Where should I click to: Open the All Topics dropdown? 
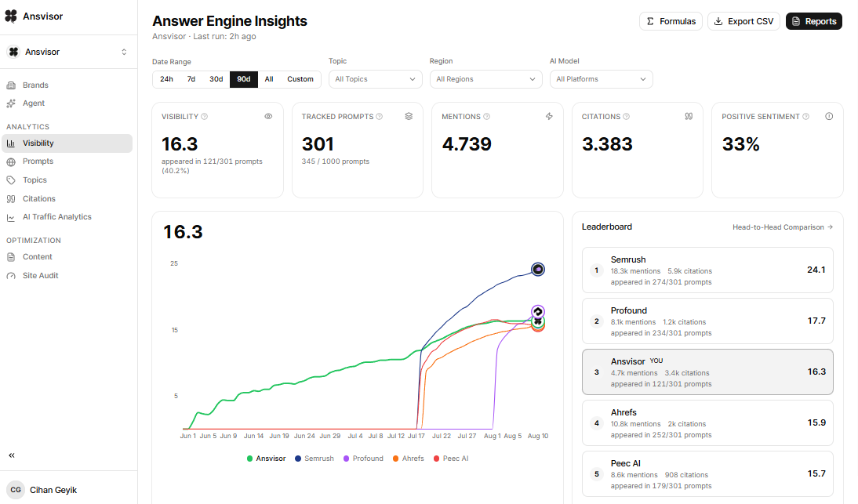pos(376,79)
